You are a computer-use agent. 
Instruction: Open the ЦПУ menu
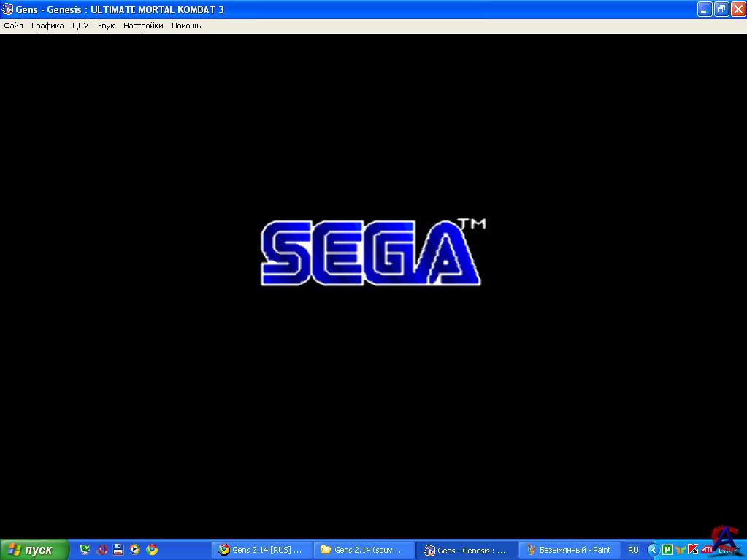coord(80,26)
